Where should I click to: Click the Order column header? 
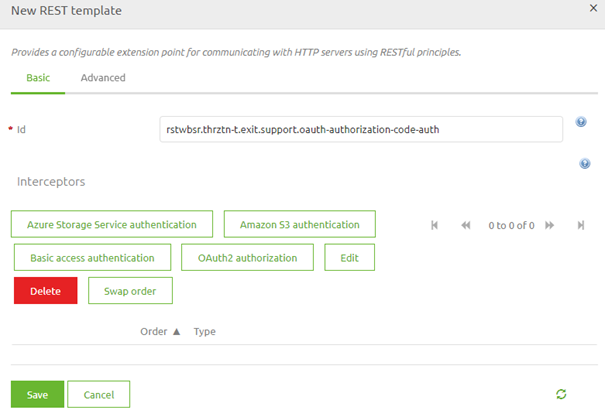[154, 331]
